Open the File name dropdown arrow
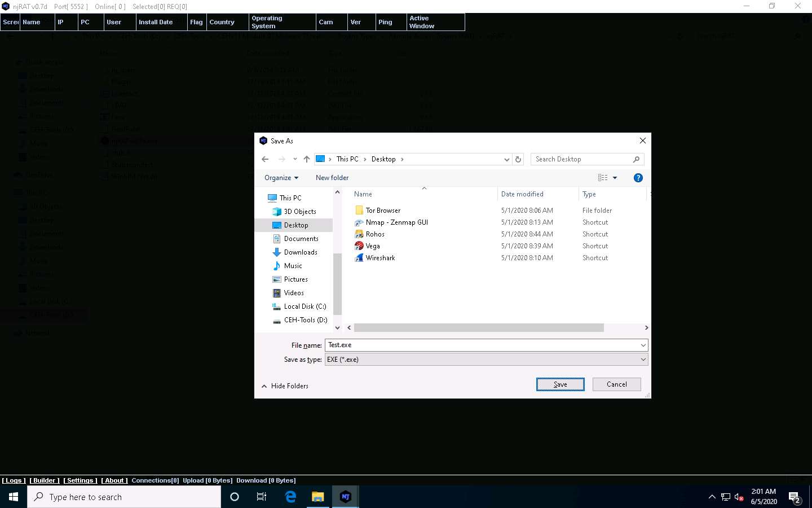The image size is (812, 508). pyautogui.click(x=643, y=345)
